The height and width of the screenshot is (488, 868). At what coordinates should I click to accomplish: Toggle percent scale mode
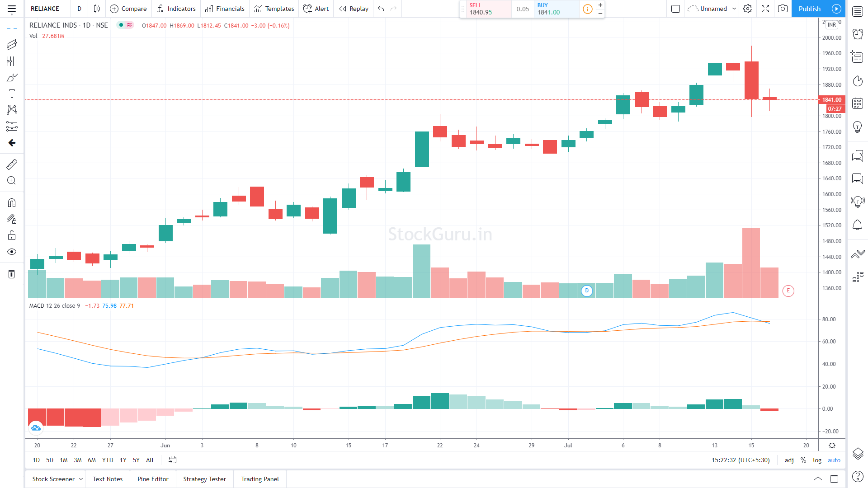803,460
